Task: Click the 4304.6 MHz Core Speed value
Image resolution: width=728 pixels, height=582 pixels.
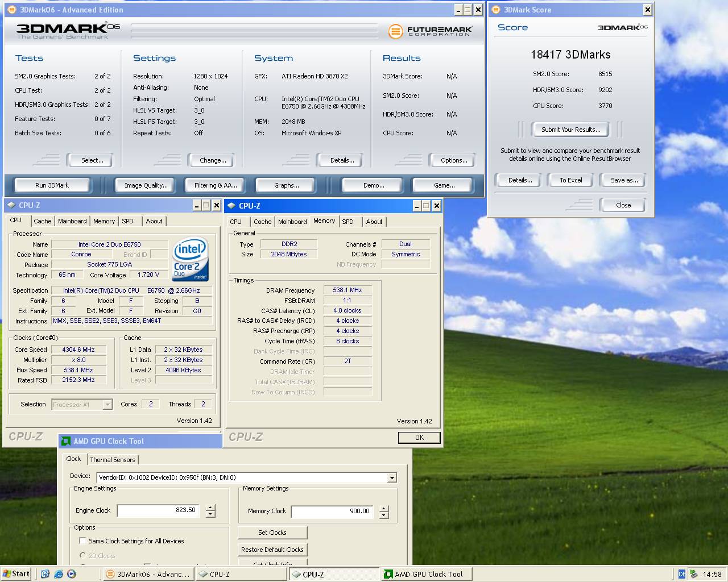Action: [x=78, y=350]
